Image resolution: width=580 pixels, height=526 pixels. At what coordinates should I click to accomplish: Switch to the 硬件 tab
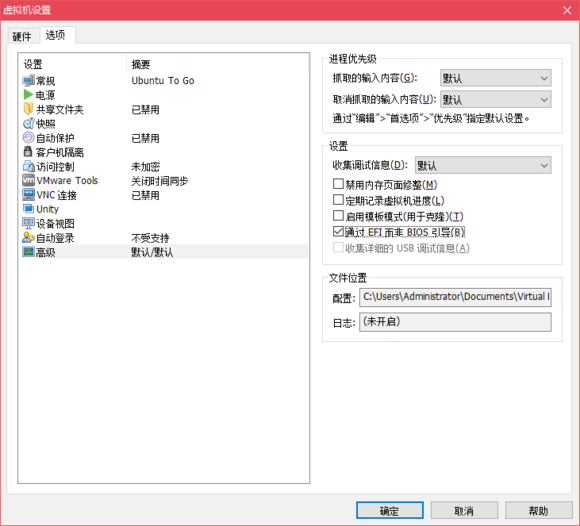tap(22, 36)
